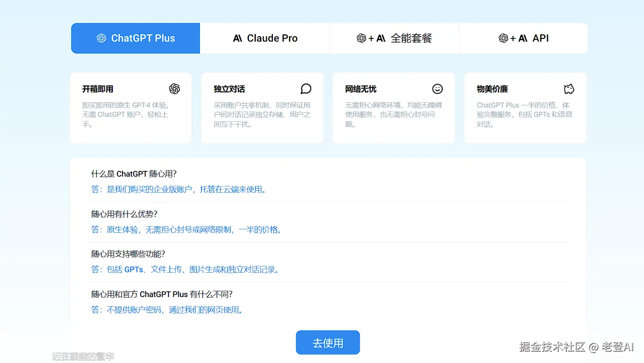The image size is (644, 363).
Task: Click description 采用账户共享机制
Action: point(262,115)
